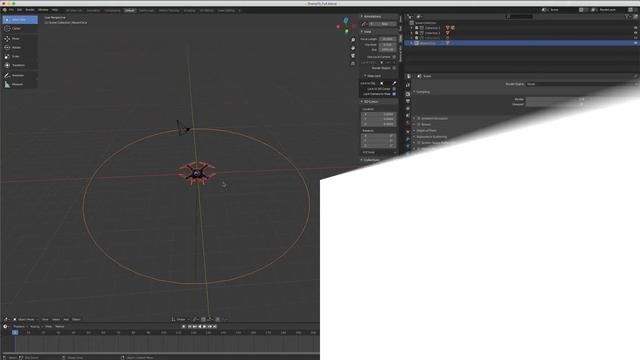Screen dimensions: 640x360
Task: Select the Select Box tool
Action: 20,20
